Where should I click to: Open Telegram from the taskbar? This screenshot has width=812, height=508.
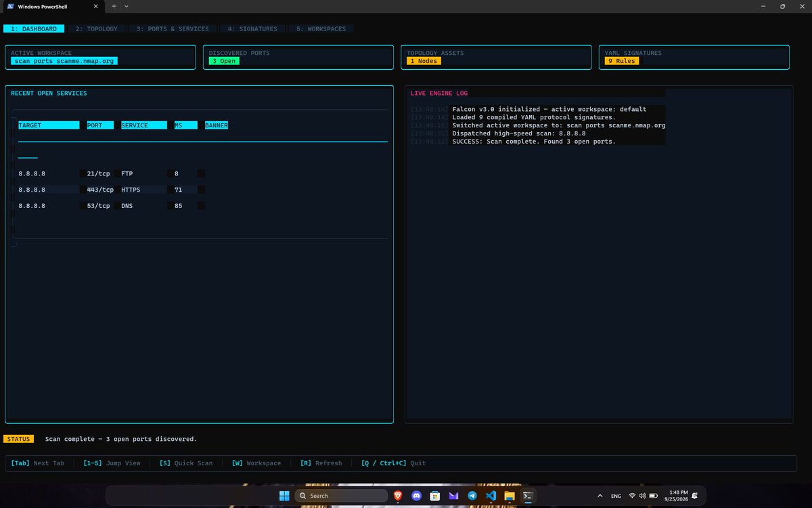[472, 496]
